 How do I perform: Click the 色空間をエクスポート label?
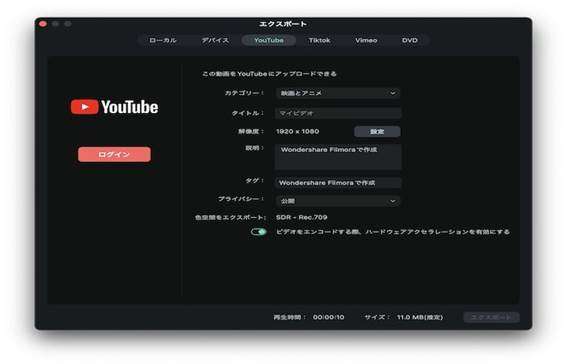[230, 218]
